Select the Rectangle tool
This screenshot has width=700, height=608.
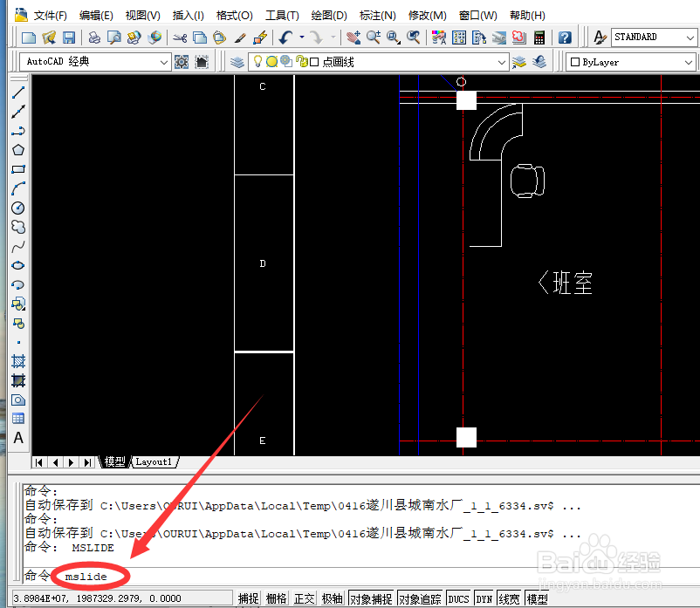[18, 169]
